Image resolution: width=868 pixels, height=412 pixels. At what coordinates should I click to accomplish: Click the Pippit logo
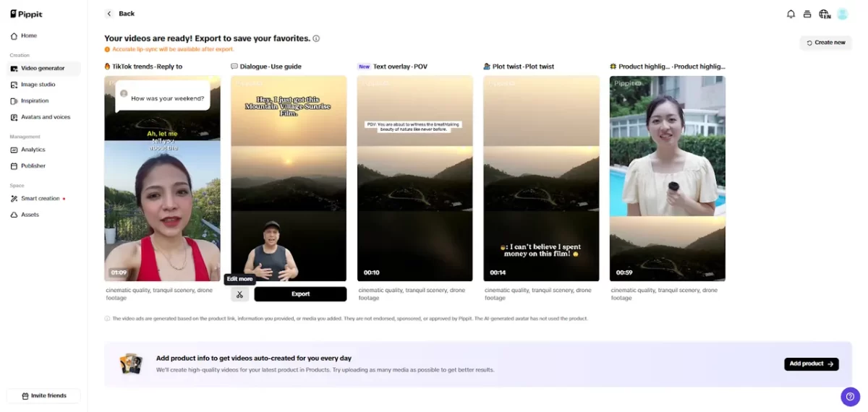click(26, 14)
